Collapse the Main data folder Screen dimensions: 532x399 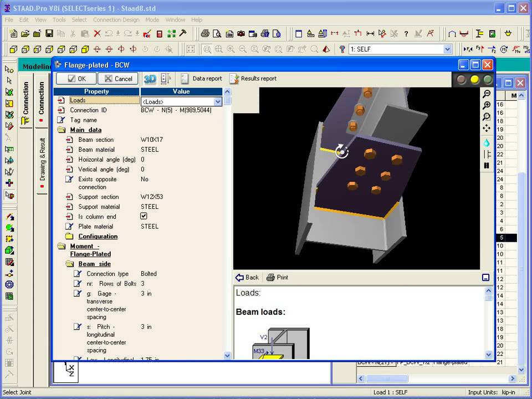click(x=62, y=130)
